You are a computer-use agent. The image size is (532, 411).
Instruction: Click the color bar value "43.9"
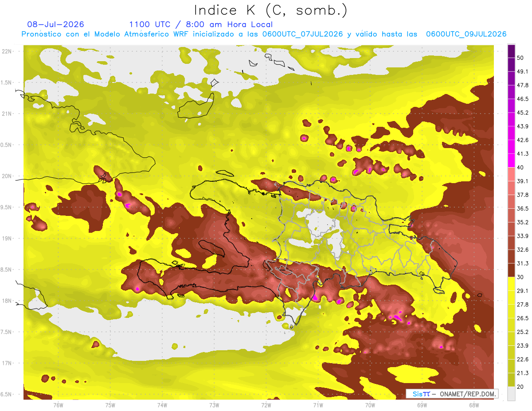(524, 126)
